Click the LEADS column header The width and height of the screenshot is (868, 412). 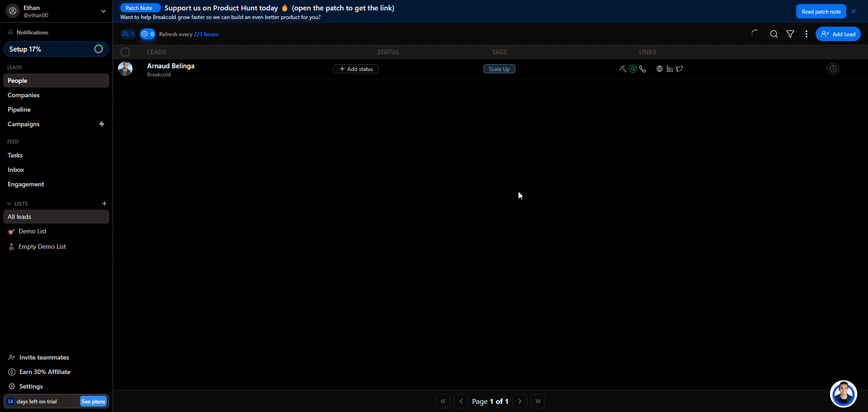click(x=156, y=52)
